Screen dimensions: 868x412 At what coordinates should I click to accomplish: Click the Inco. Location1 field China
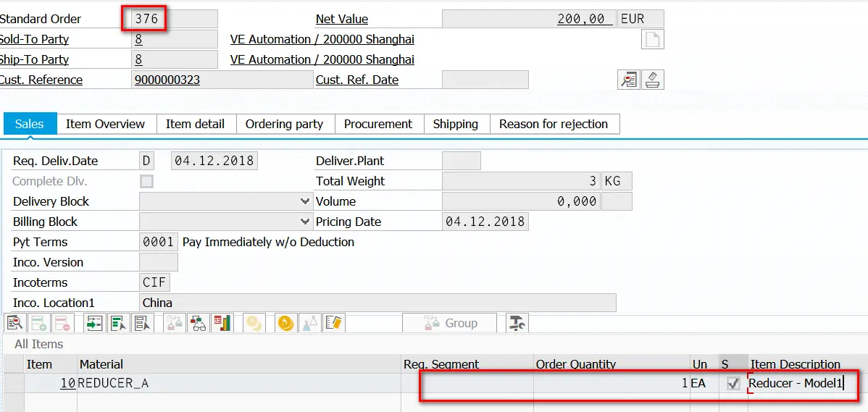[x=377, y=303]
